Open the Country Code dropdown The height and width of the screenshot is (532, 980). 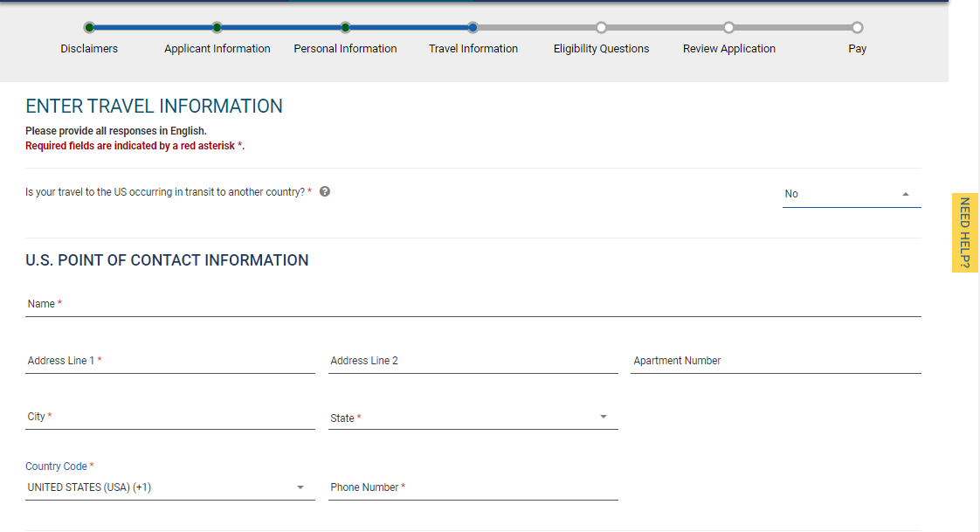pyautogui.click(x=169, y=487)
